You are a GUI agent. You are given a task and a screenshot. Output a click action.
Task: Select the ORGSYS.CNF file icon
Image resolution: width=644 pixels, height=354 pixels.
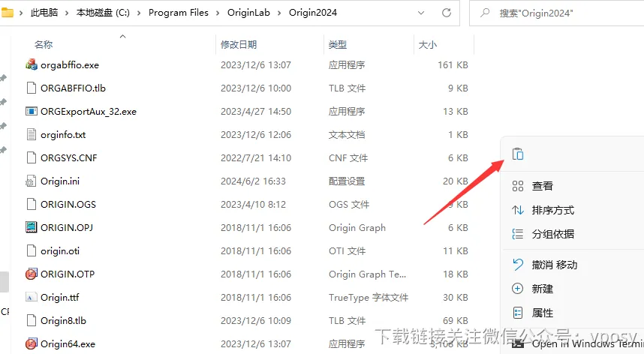click(32, 157)
